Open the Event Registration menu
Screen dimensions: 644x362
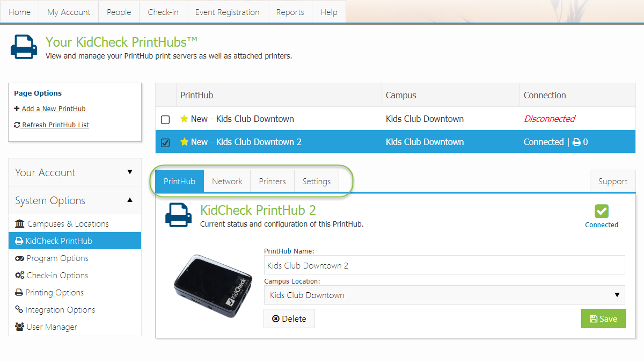227,11
